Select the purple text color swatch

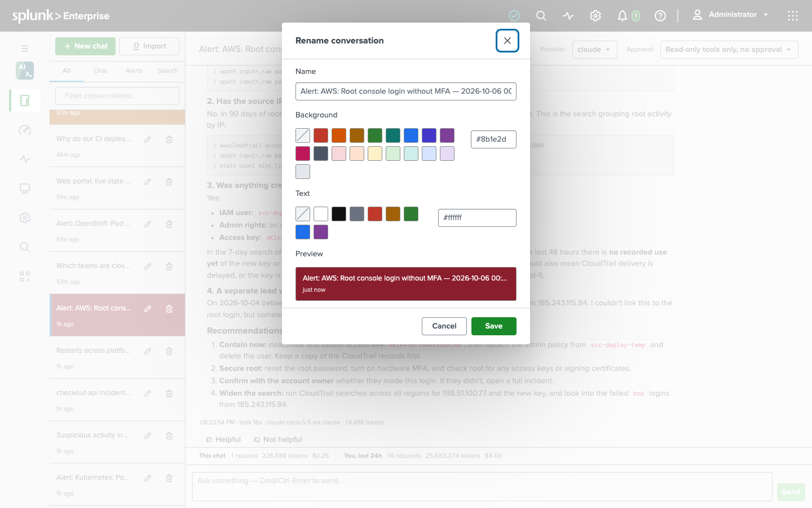(321, 232)
